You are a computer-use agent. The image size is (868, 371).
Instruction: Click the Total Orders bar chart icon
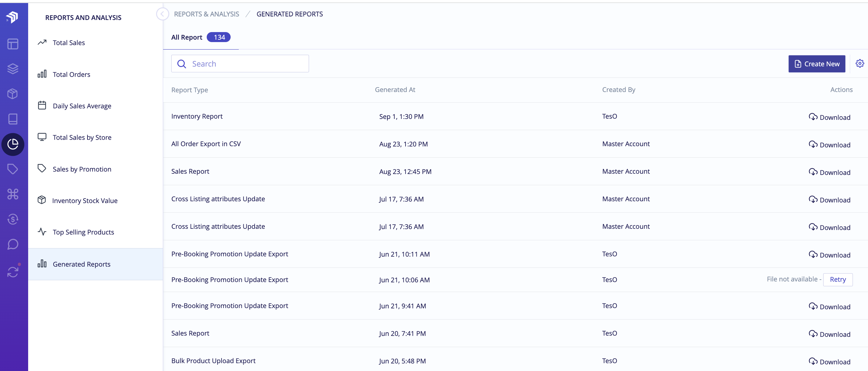coord(42,74)
